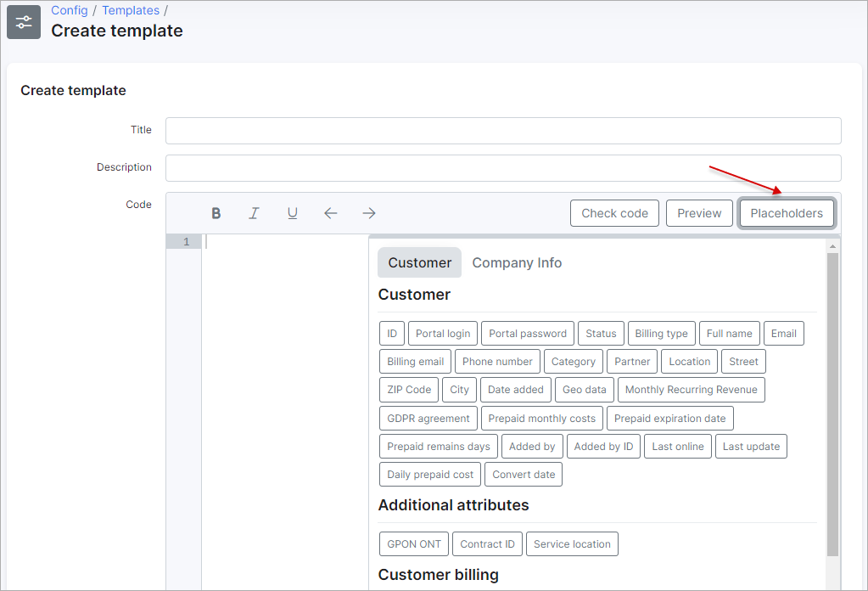The width and height of the screenshot is (868, 591).
Task: Select the Customer tab
Action: click(x=419, y=262)
